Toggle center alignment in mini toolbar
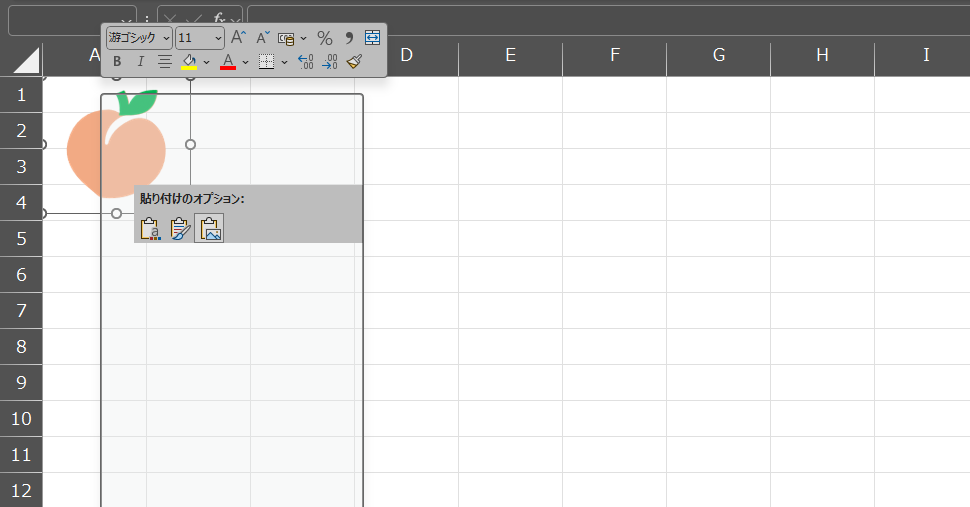This screenshot has height=507, width=970. [x=165, y=62]
